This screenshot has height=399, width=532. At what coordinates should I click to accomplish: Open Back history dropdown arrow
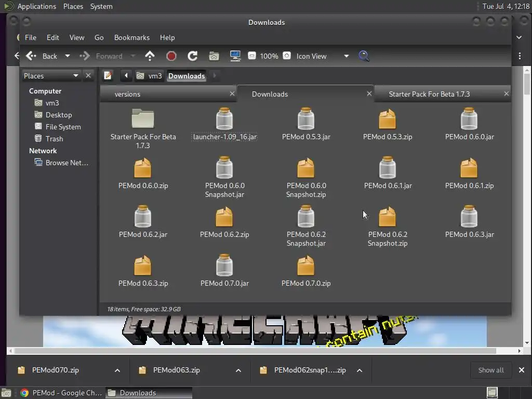point(68,56)
